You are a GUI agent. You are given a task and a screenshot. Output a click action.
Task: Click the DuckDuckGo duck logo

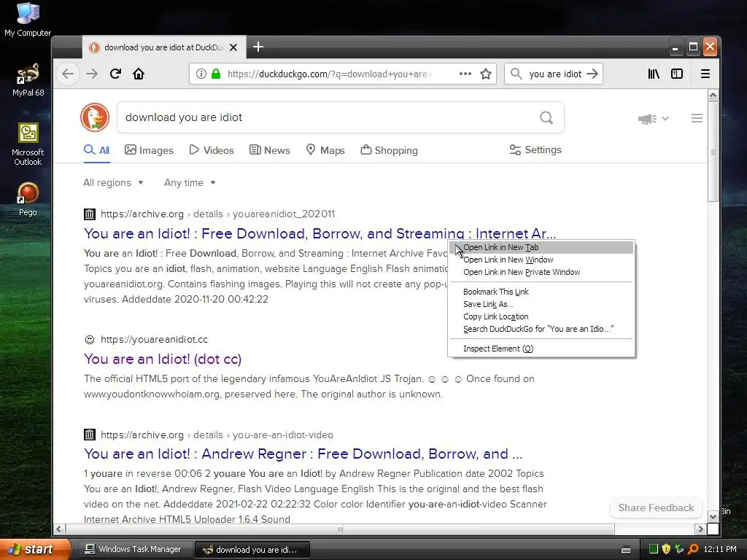(x=95, y=117)
